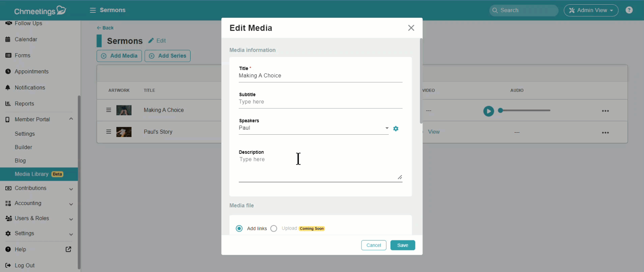Select the Upload radio button
Image resolution: width=644 pixels, height=272 pixels.
274,229
